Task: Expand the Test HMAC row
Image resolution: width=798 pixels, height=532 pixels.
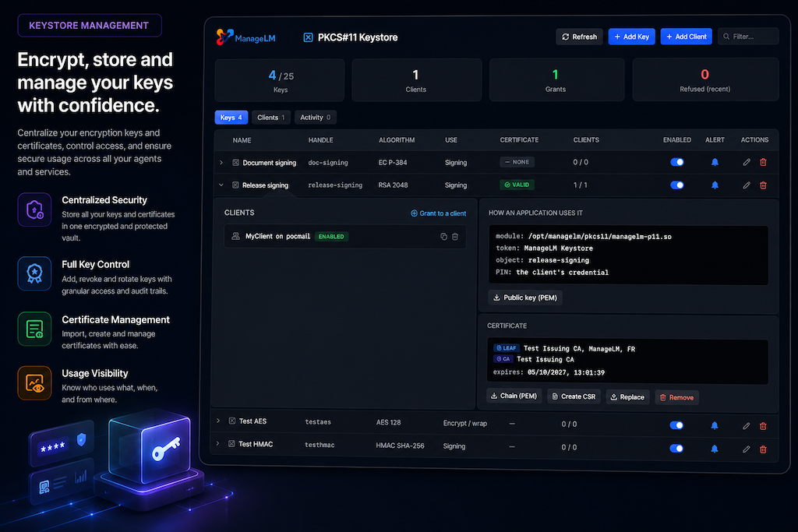Action: pos(218,443)
